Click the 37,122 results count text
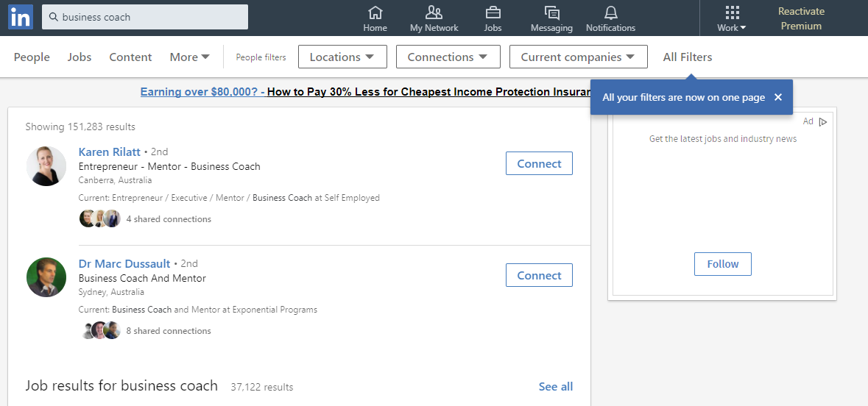Screen dimensions: 868x406 click(262, 387)
